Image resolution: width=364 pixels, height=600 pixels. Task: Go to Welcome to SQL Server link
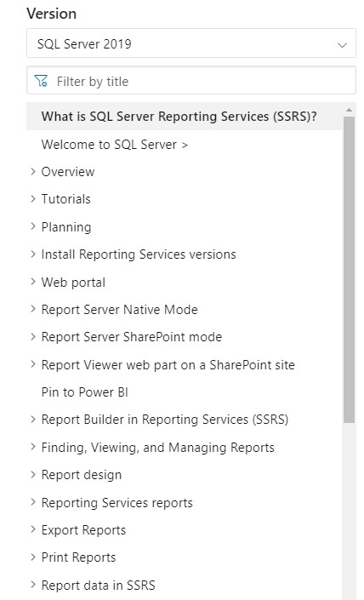pyautogui.click(x=115, y=145)
